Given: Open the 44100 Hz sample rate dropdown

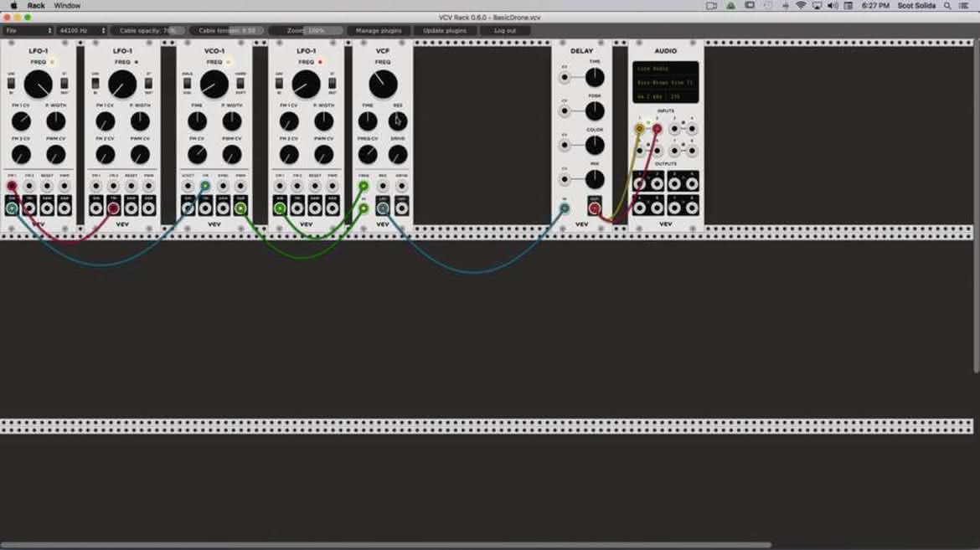Looking at the screenshot, I should point(82,31).
